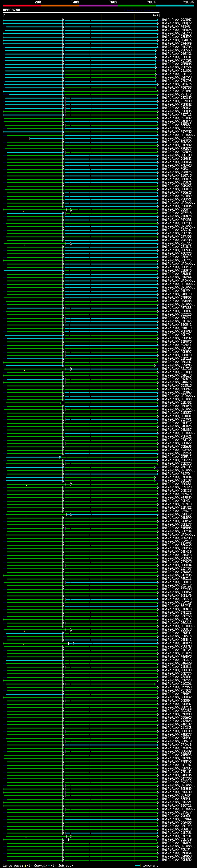The height and width of the screenshot is (868, 197).
Task: Select the query name BP098758
Action: click(x=11, y=10)
